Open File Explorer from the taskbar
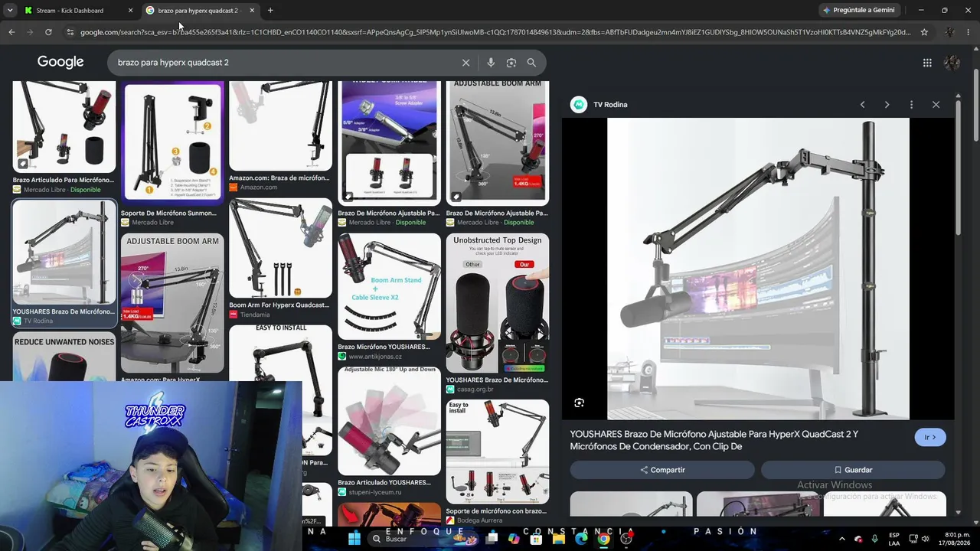 (559, 539)
